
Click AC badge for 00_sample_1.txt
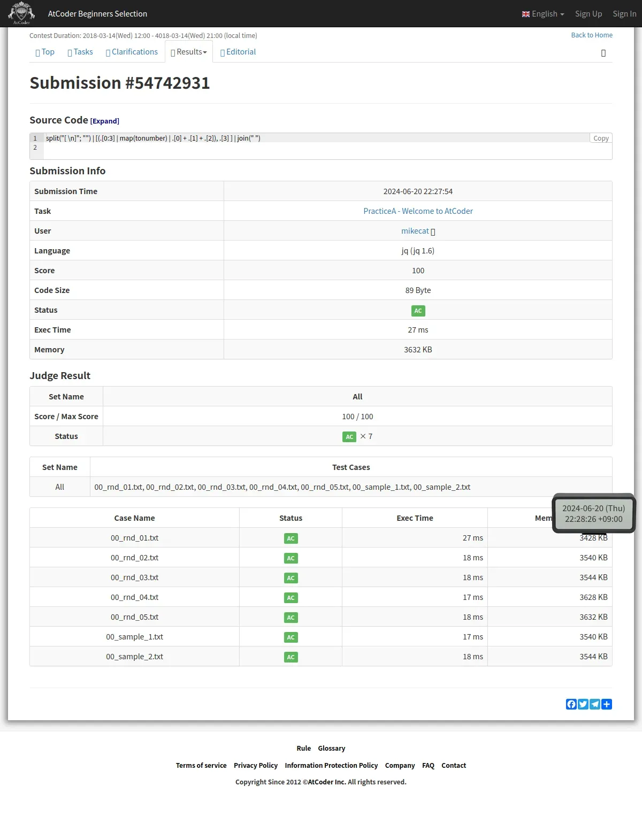point(291,637)
